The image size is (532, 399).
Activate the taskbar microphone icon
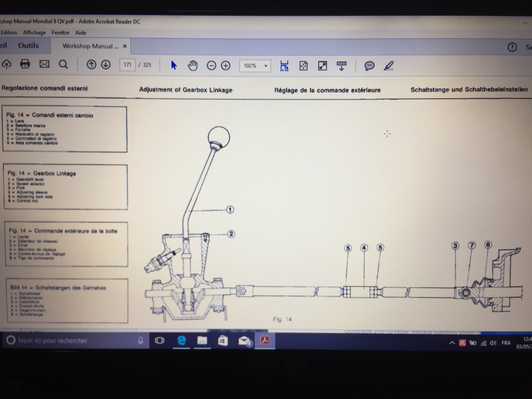pos(141,340)
